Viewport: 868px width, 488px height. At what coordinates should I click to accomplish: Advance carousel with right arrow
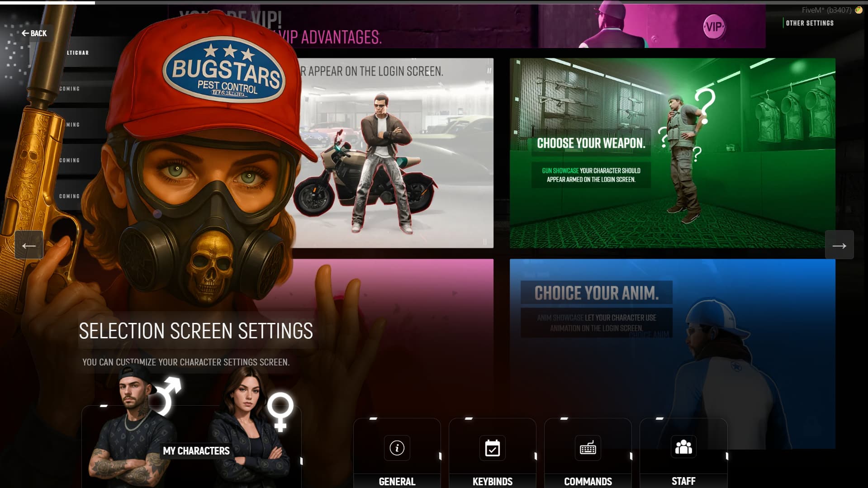[839, 245]
